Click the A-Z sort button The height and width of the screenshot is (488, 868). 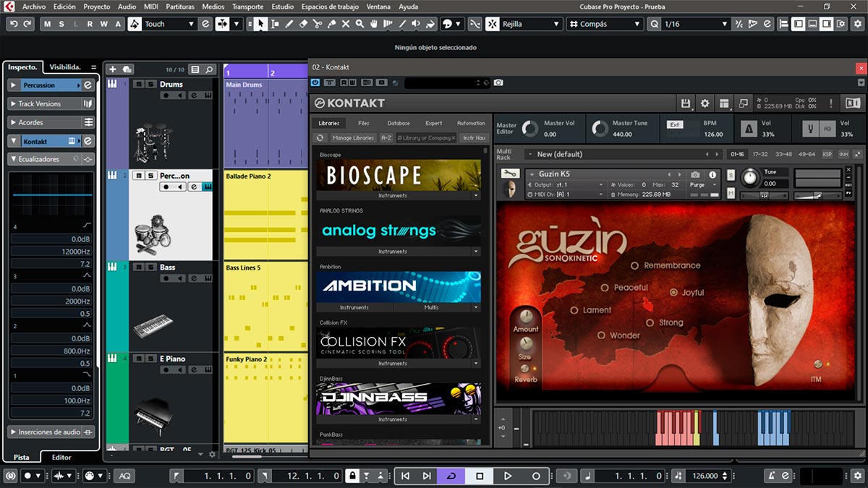[386, 137]
